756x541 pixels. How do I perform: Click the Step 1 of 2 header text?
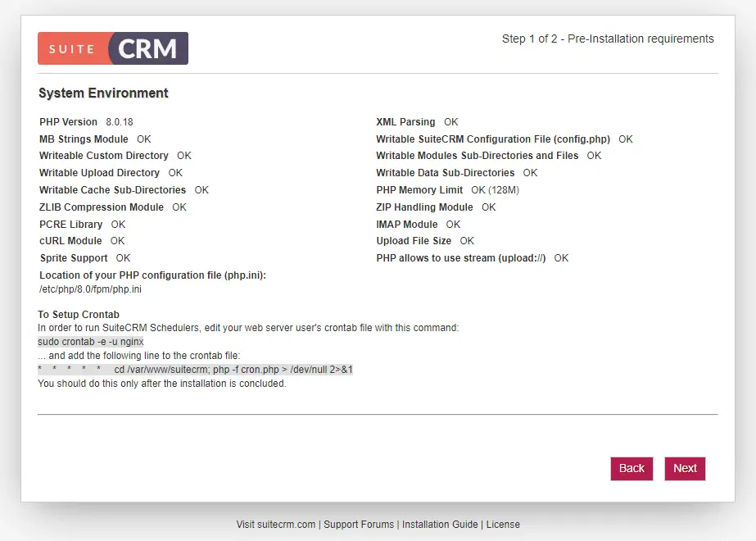[x=608, y=39]
